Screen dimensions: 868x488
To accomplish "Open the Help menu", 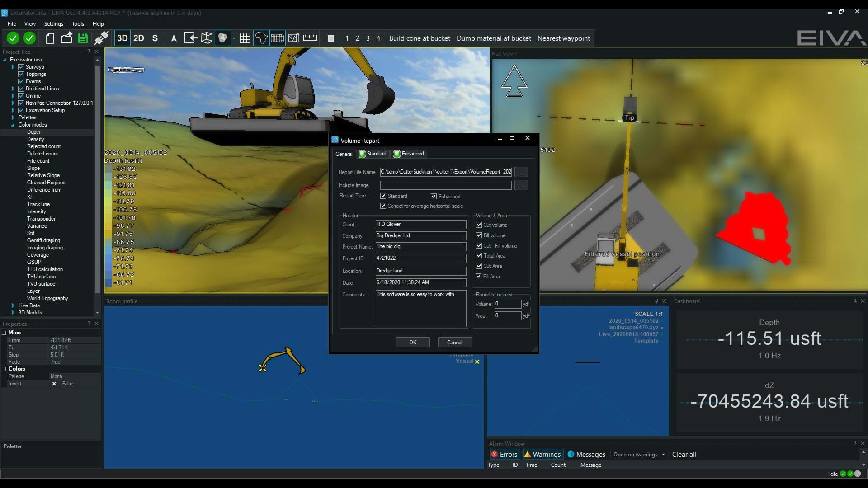I will coord(98,24).
